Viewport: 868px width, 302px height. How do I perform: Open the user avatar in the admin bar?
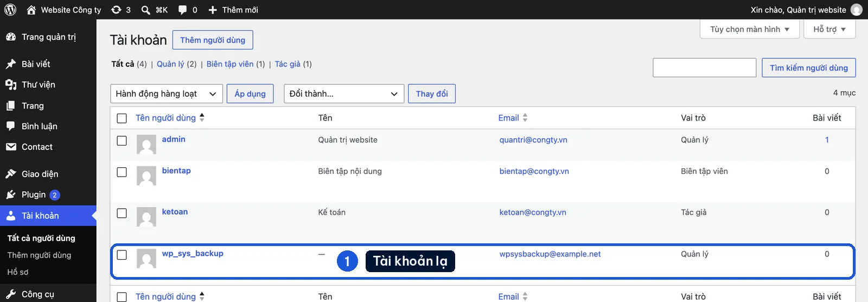tap(857, 10)
